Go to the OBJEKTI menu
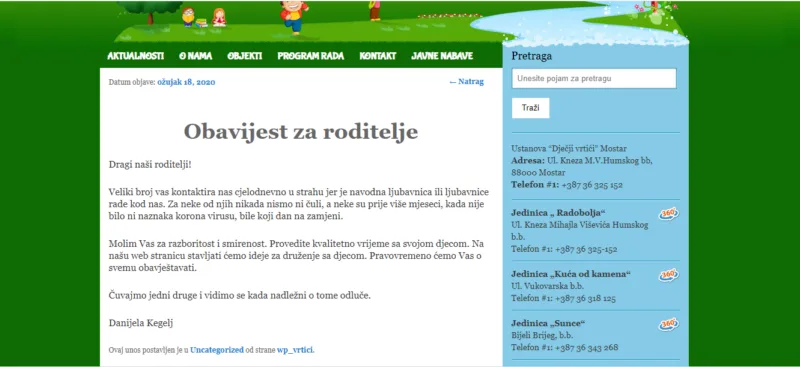800x367 pixels. tap(245, 56)
